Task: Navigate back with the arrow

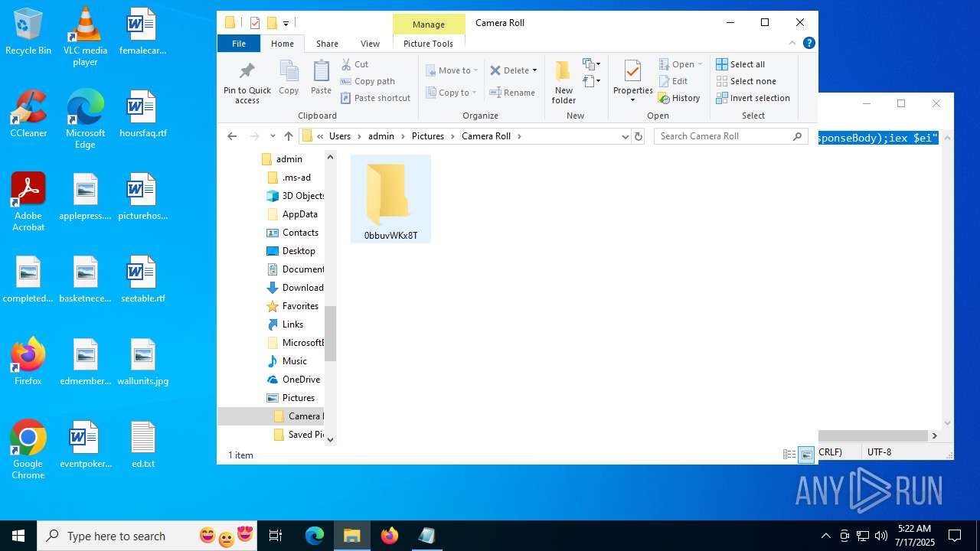Action: point(232,136)
